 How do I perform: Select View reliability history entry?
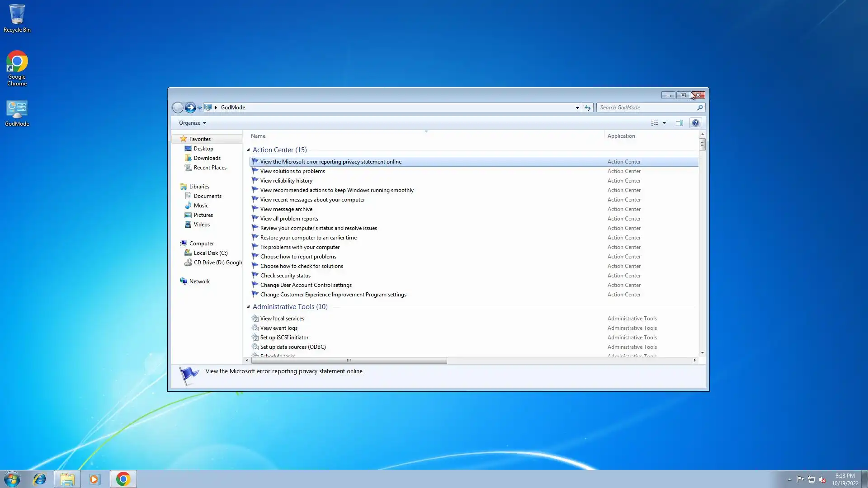click(x=286, y=181)
